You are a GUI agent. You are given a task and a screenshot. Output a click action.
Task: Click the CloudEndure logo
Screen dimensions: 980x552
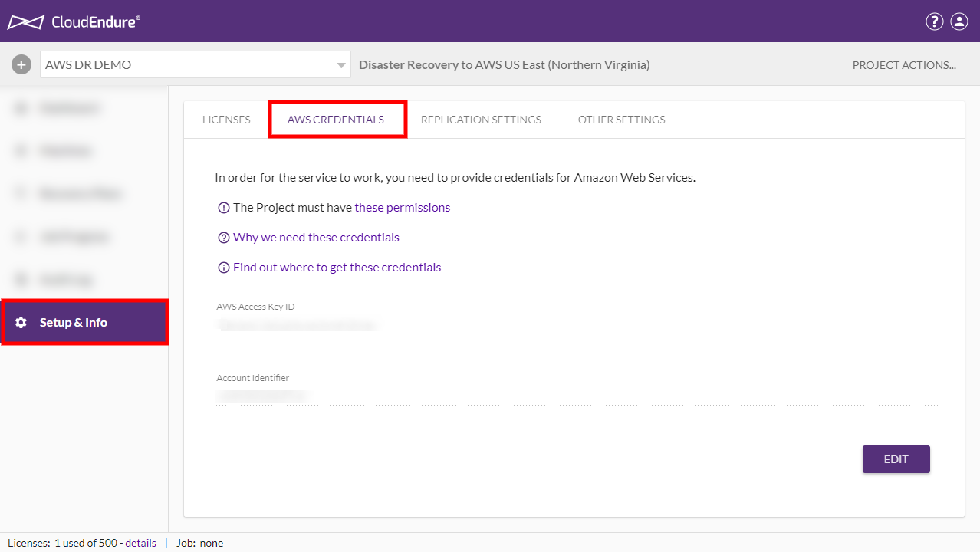tap(74, 21)
